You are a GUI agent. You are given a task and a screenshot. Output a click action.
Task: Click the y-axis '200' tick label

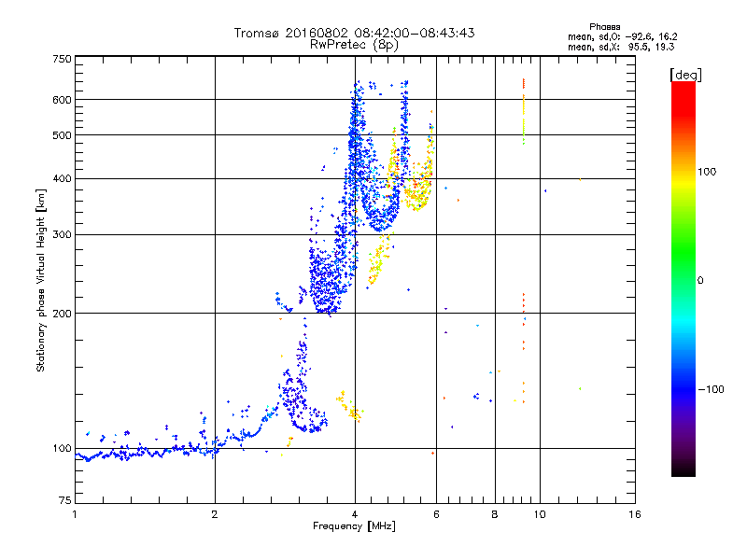click(62, 314)
